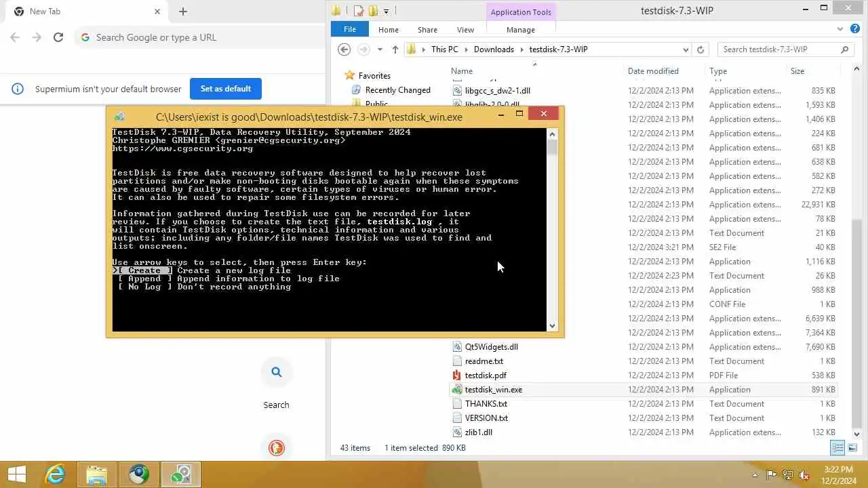This screenshot has height=488, width=868.
Task: Open a new browser tab
Action: [183, 12]
